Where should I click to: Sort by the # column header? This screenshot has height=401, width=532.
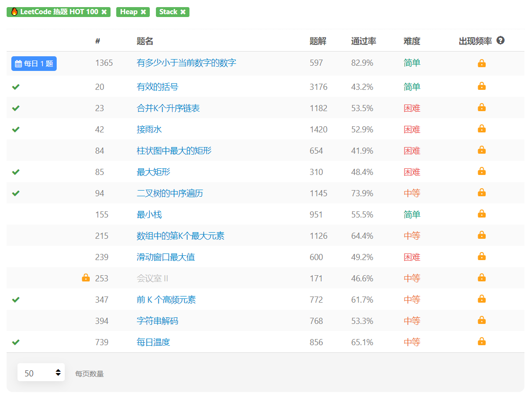point(98,41)
